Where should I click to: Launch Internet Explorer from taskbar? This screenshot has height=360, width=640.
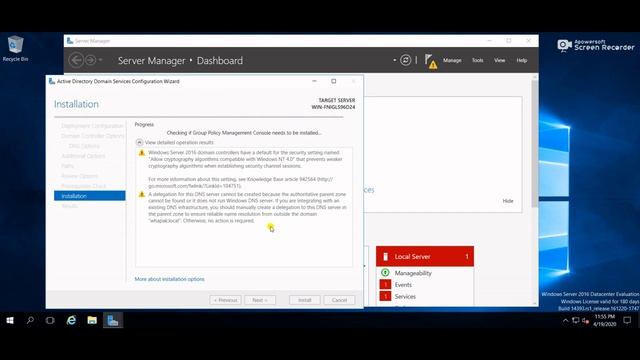[71, 320]
